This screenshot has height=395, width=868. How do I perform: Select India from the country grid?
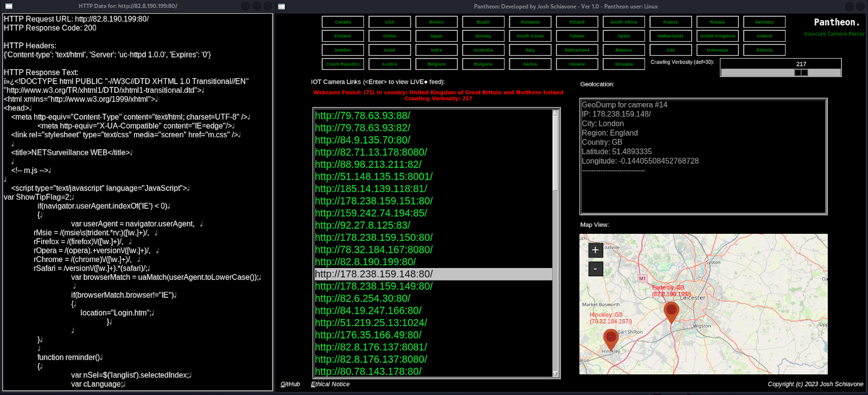pyautogui.click(x=437, y=50)
